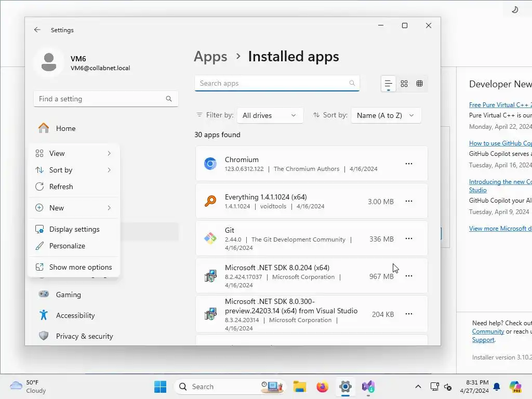Select Personalize in context menu

click(74, 246)
